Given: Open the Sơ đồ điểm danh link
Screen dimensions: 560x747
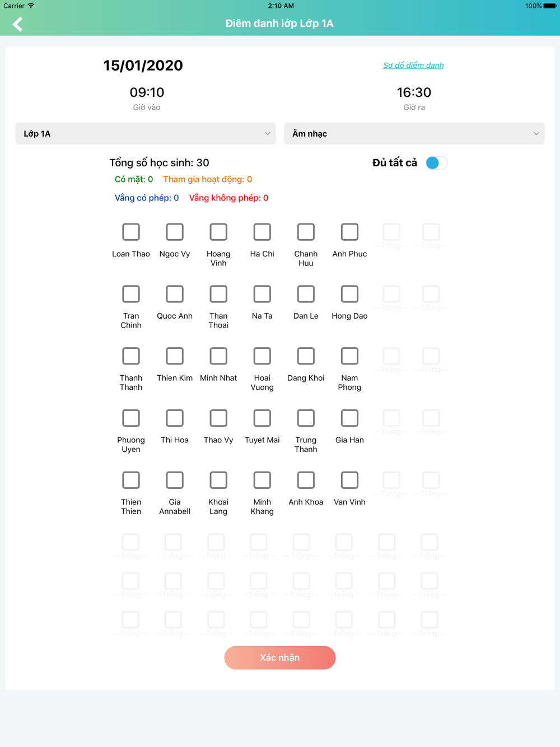Looking at the screenshot, I should pos(413,66).
